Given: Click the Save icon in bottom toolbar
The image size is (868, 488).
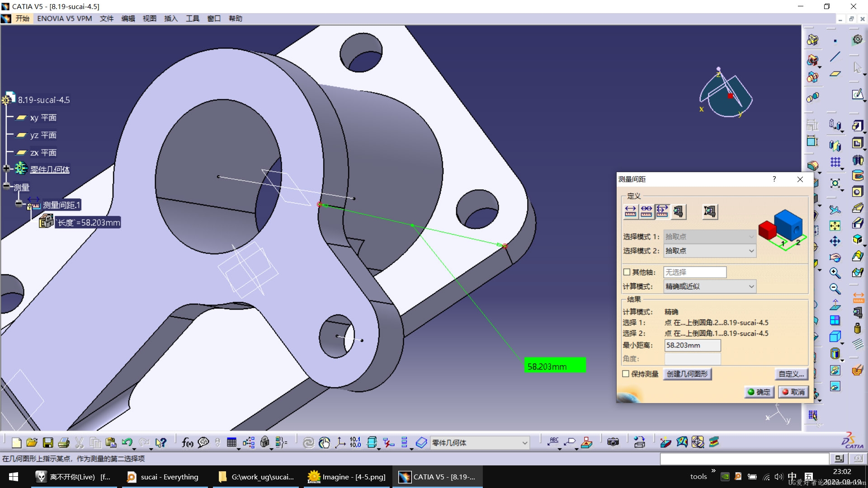Looking at the screenshot, I should click(x=48, y=443).
